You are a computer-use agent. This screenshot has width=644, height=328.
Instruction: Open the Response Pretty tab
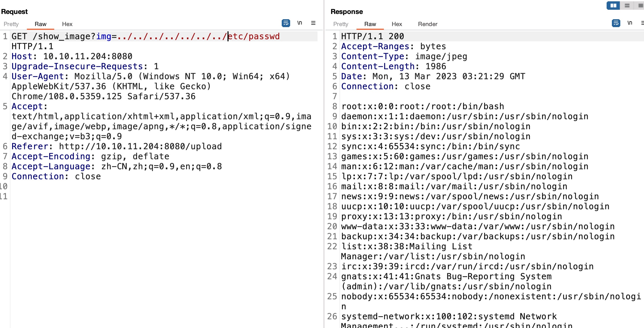pos(341,24)
